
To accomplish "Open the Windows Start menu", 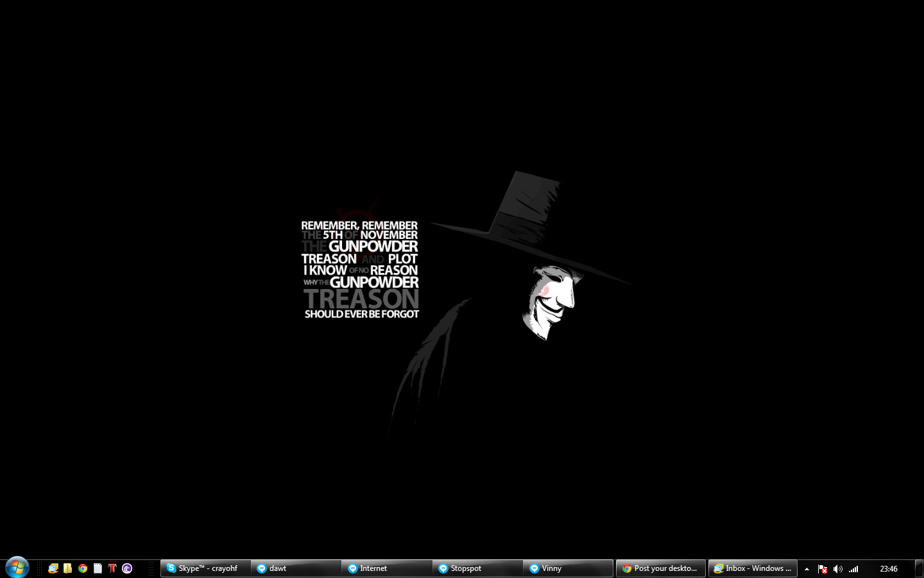I will [x=17, y=568].
